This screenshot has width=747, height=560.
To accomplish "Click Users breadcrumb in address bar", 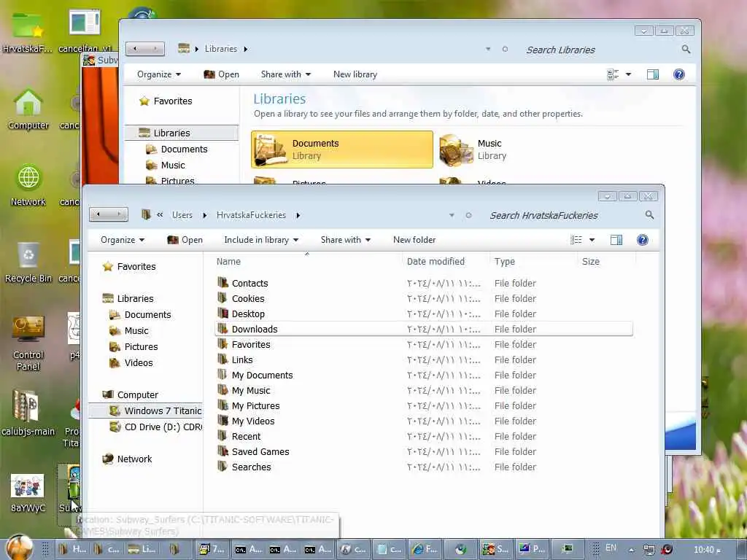I will tap(182, 215).
